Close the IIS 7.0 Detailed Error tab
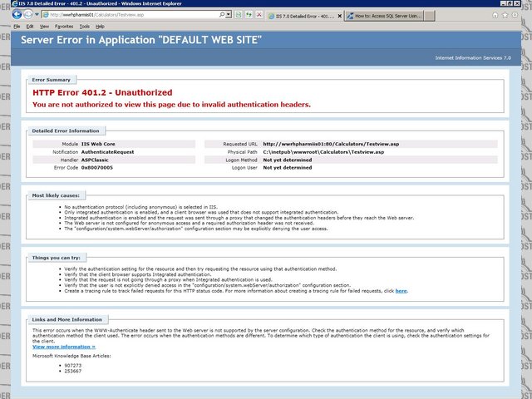This screenshot has width=532, height=399. coord(340,16)
